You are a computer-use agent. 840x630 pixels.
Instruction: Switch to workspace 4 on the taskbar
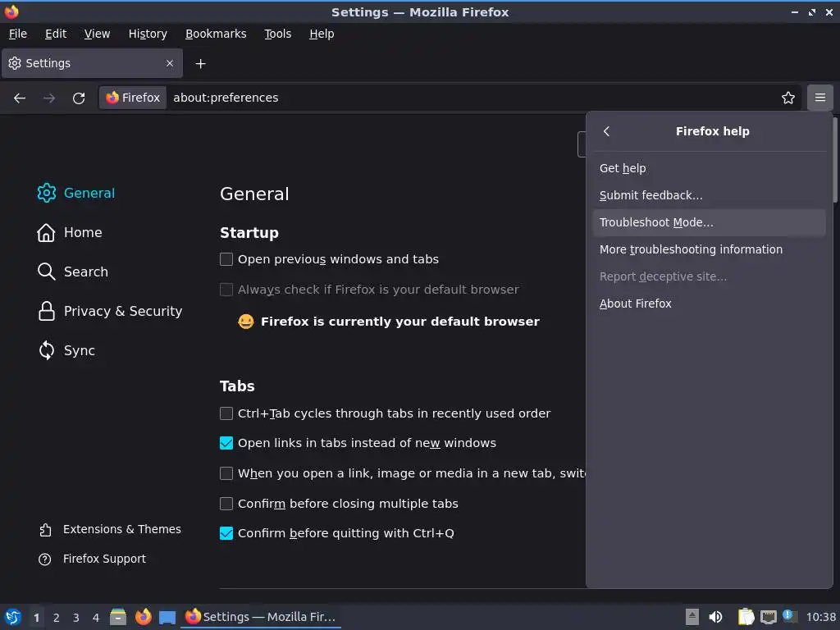point(96,618)
